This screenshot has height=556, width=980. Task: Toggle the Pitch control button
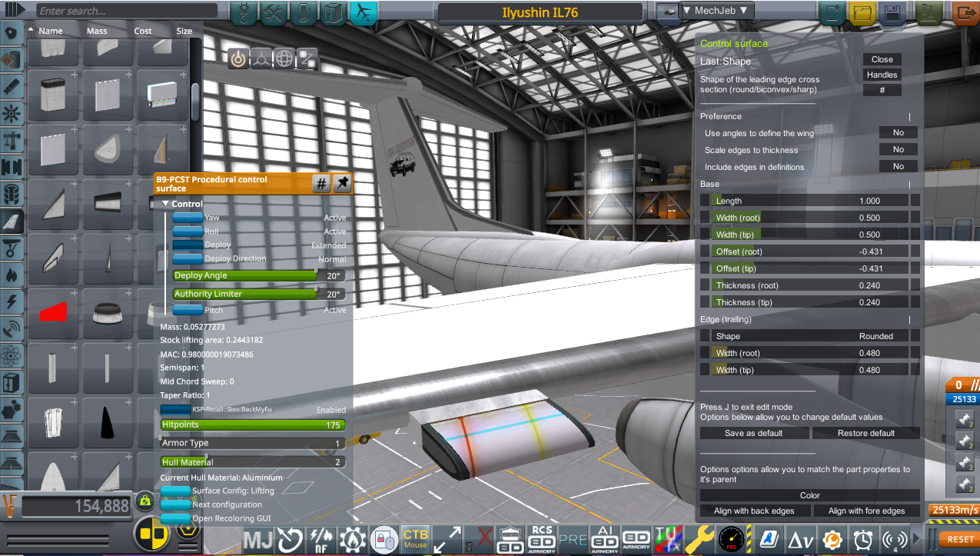click(187, 310)
